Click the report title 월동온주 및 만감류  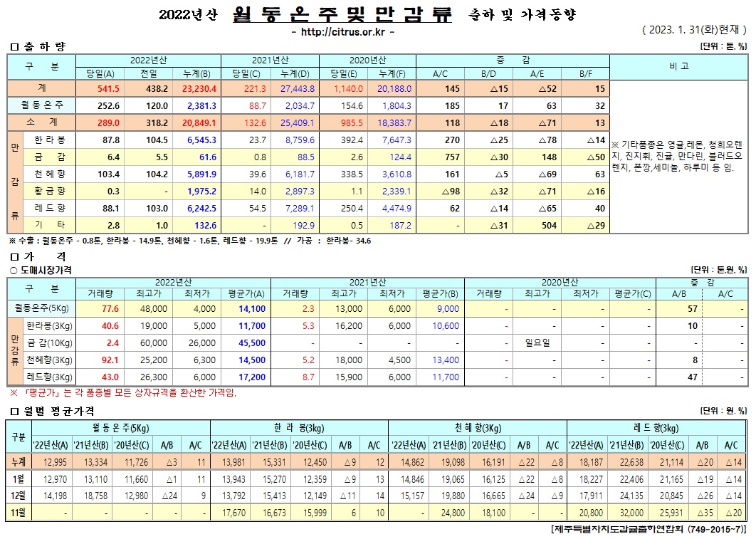click(x=342, y=14)
